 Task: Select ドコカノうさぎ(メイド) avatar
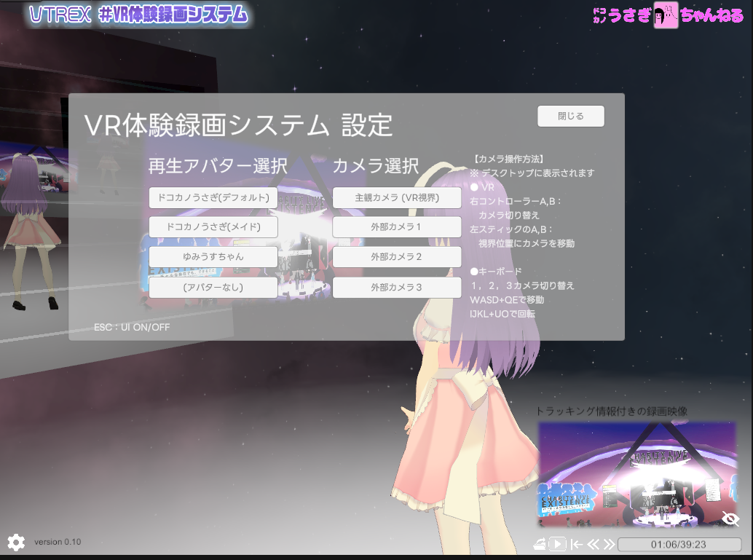pyautogui.click(x=213, y=226)
